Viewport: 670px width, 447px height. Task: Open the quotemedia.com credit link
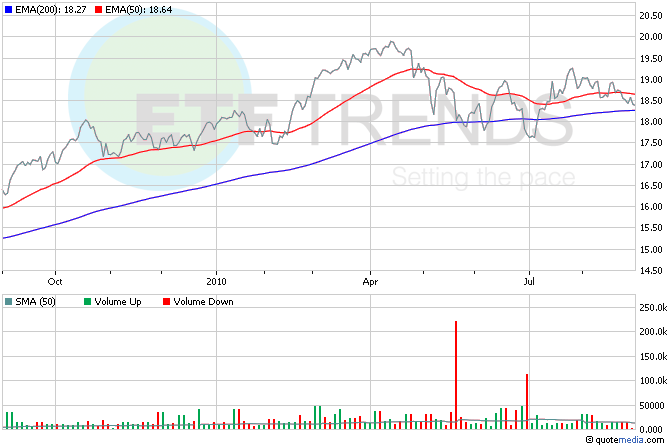coord(625,440)
